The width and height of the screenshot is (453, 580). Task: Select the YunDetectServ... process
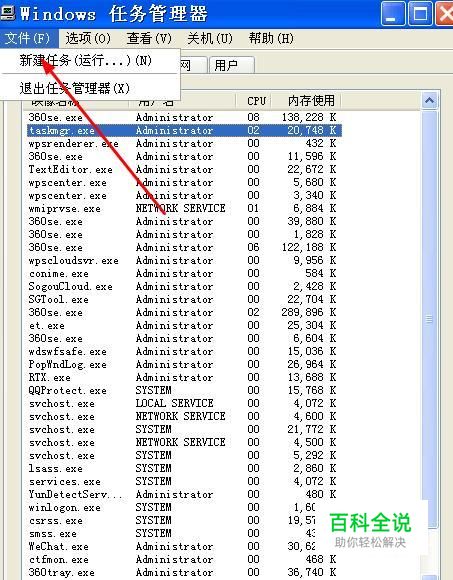(75, 495)
